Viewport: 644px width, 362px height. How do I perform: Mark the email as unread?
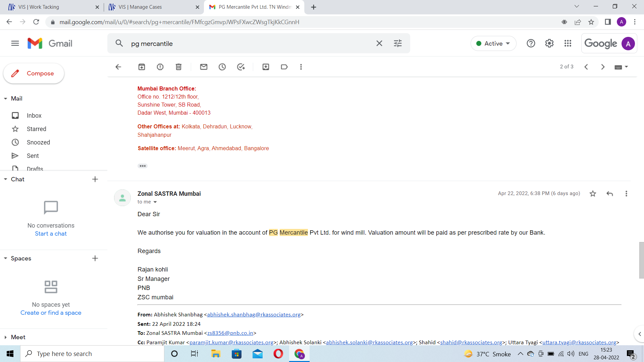pos(204,67)
